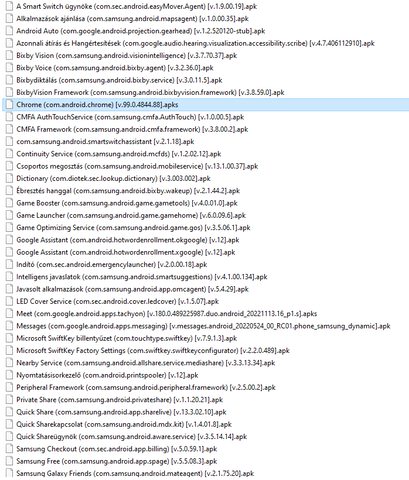
Task: Select 'Private Share' privateshare file name
Action: point(120,400)
